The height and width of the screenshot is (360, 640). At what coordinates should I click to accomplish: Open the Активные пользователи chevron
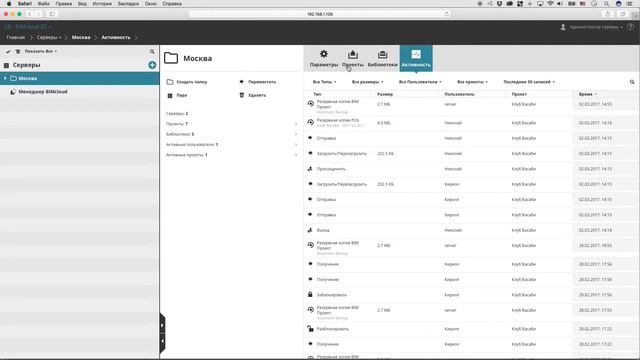pyautogui.click(x=296, y=144)
